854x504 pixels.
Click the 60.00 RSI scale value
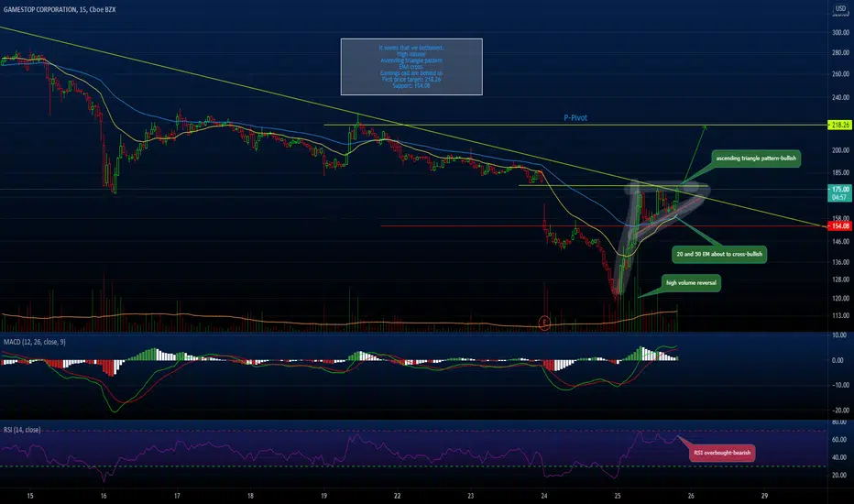pyautogui.click(x=839, y=440)
